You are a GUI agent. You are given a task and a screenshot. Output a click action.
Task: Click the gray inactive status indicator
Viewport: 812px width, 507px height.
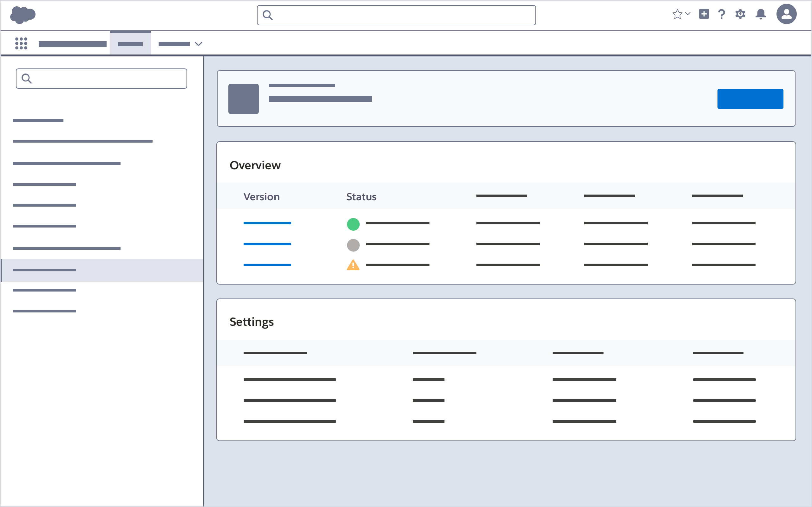353,245
